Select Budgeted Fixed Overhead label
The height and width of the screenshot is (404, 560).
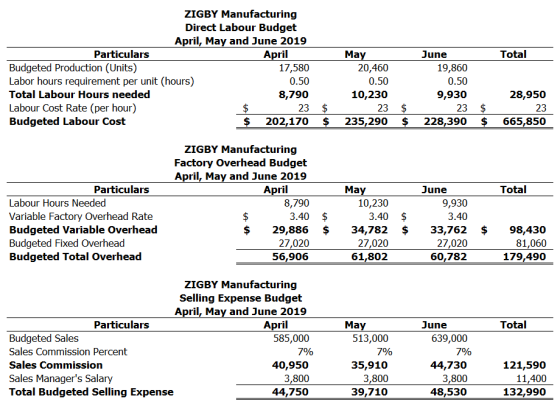[x=67, y=243]
